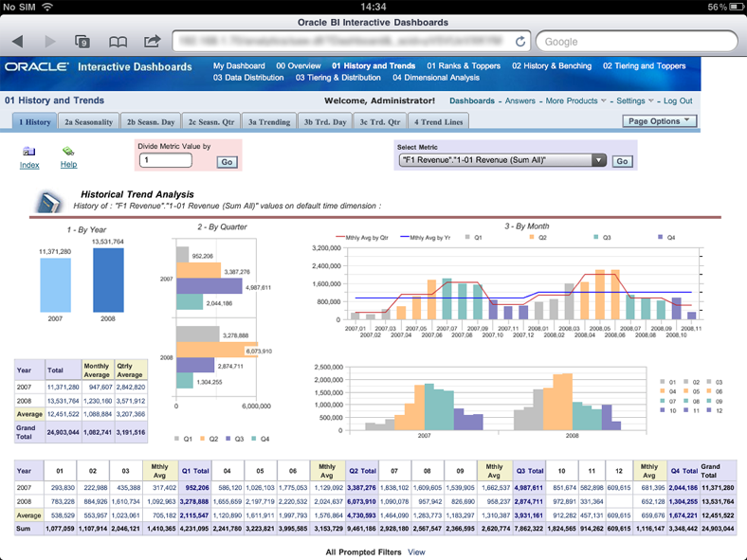The image size is (747, 560).
Task: Click the View link for prompted filters
Action: (x=416, y=551)
